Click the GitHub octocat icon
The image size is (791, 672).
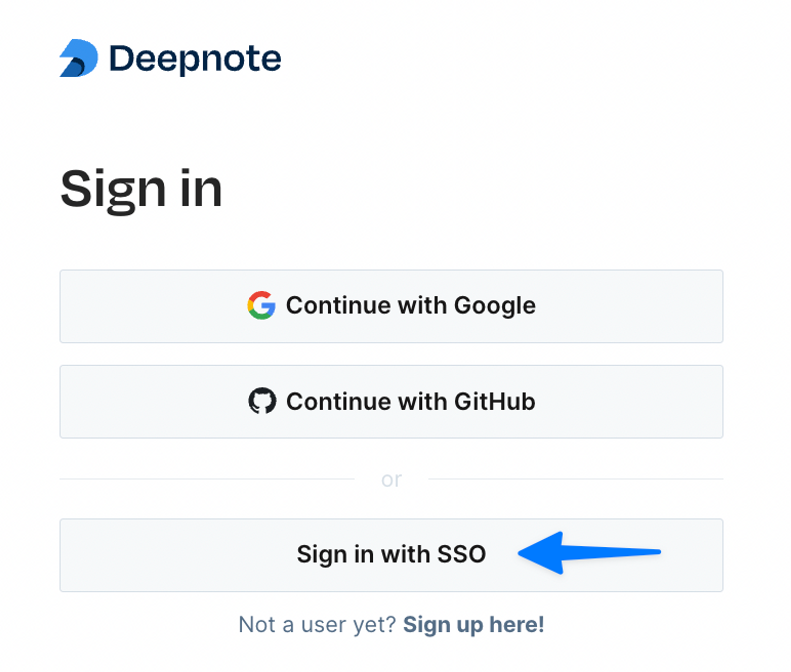[x=262, y=401]
